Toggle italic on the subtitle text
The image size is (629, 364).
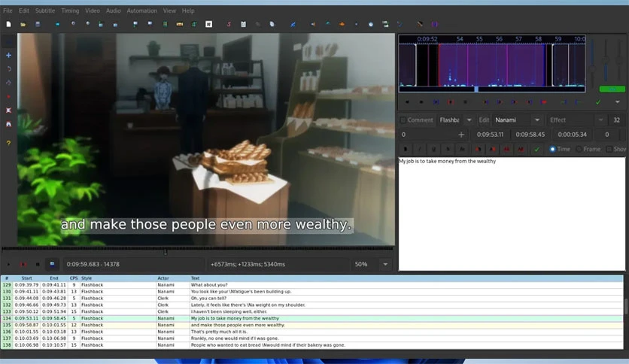tap(420, 149)
